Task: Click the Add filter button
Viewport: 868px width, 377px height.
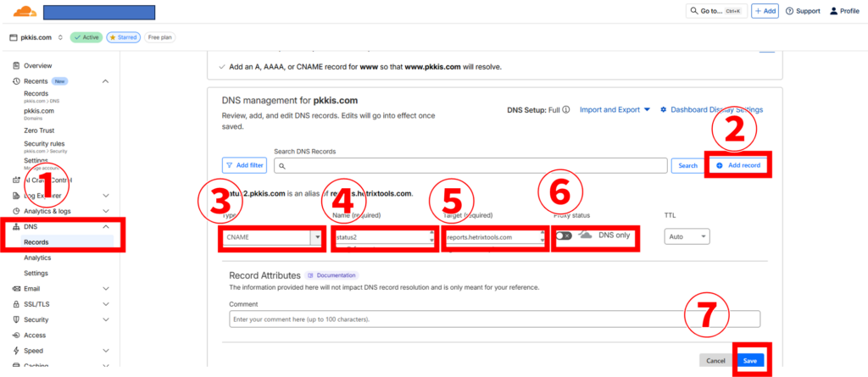Action: (x=244, y=165)
